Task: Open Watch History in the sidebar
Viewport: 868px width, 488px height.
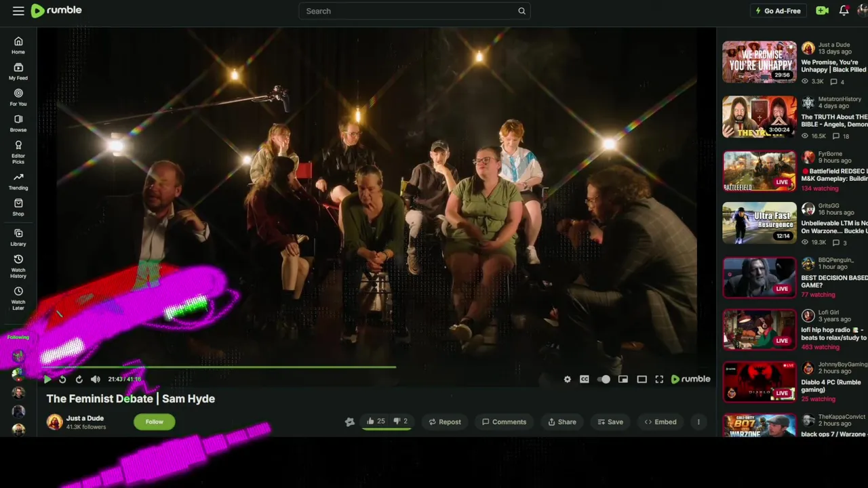Action: [18, 266]
